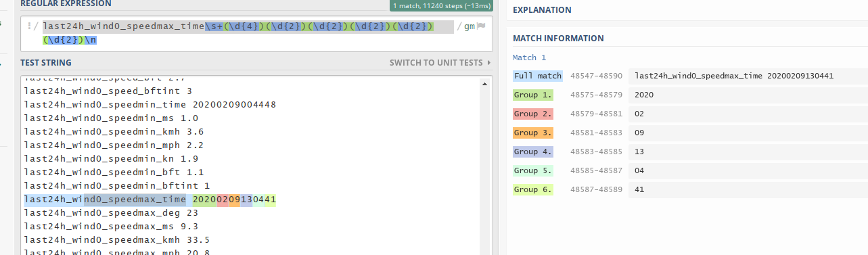868x255 pixels.
Task: Click the highlighted timestamp 20200209130441
Action: 234,200
